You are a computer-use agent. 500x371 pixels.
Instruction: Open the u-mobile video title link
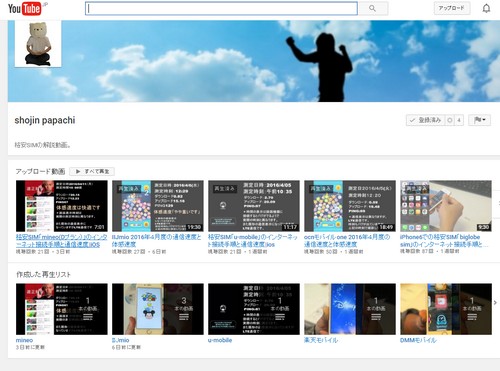coord(253,241)
